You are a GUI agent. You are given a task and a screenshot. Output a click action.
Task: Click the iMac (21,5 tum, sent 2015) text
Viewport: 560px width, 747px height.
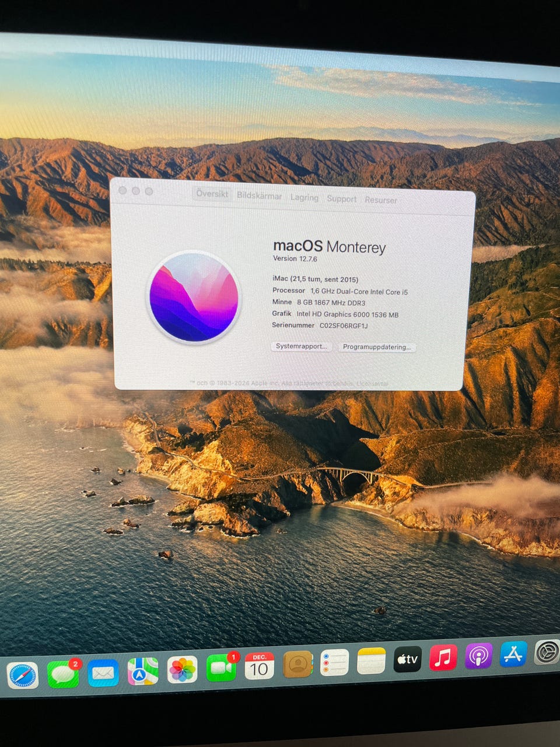[x=316, y=279]
